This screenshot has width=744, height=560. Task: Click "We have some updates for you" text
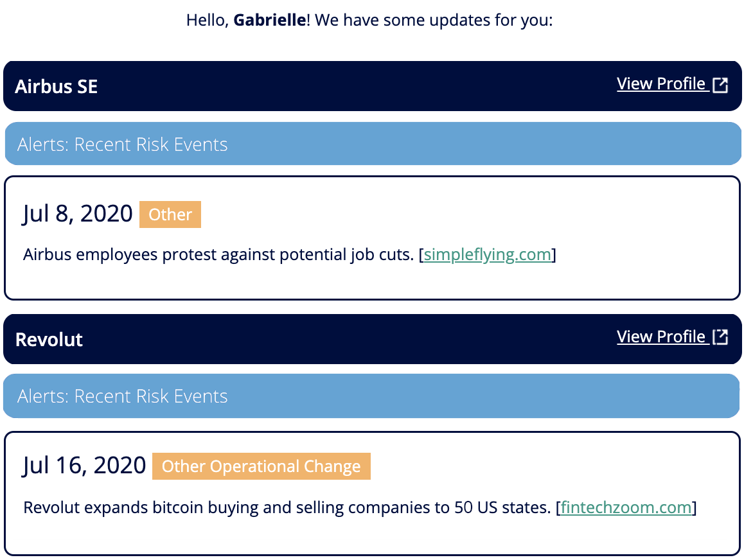pyautogui.click(x=434, y=20)
